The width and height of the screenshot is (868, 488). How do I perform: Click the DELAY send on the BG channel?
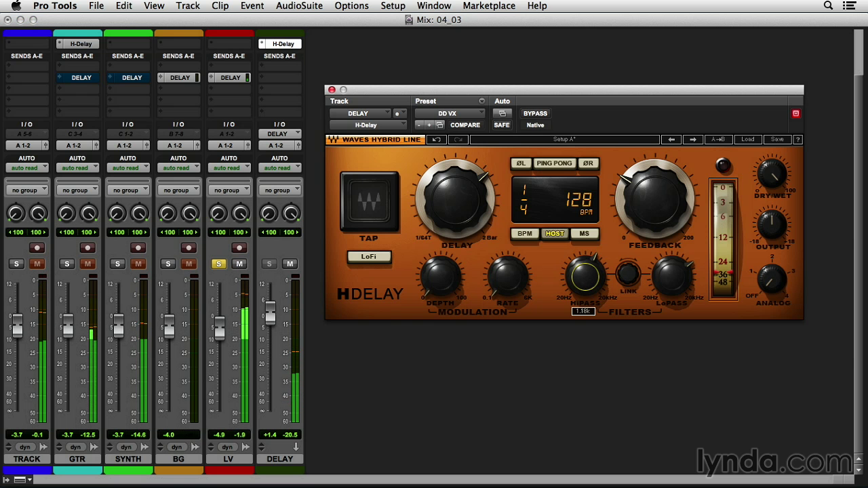coord(178,78)
